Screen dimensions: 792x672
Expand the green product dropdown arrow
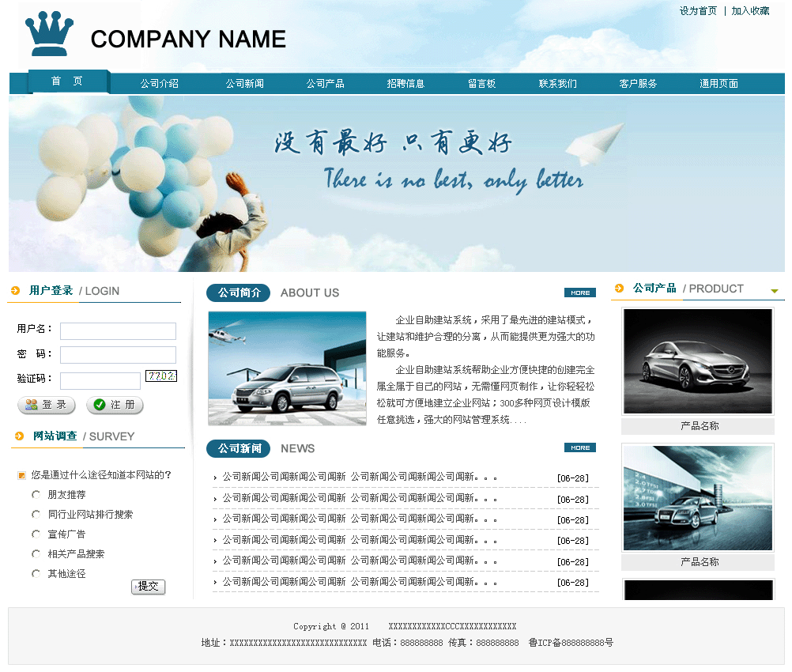[775, 291]
